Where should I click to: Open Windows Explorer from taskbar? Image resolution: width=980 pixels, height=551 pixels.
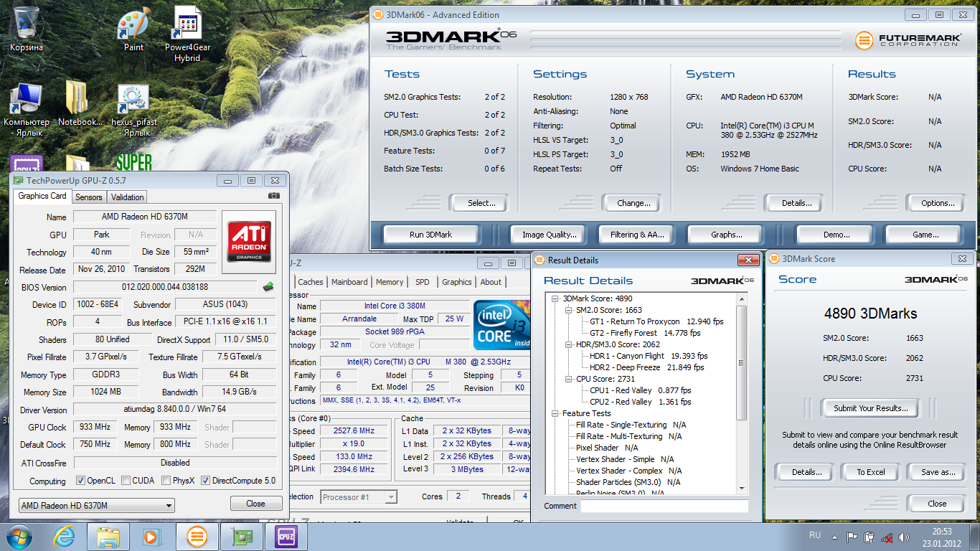point(108,536)
